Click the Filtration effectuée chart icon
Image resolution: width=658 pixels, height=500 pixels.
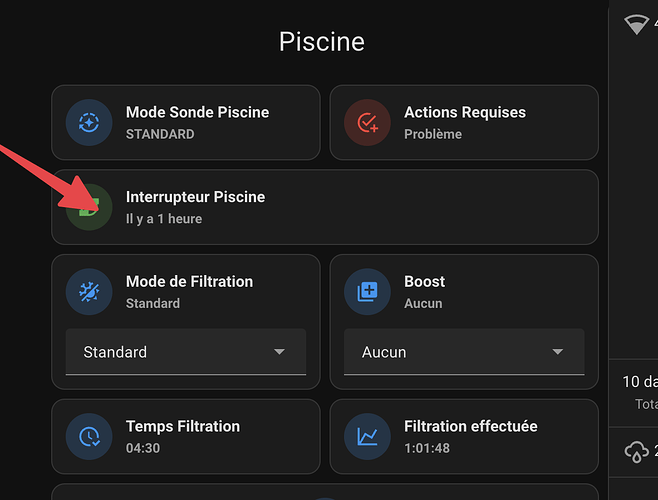click(367, 437)
